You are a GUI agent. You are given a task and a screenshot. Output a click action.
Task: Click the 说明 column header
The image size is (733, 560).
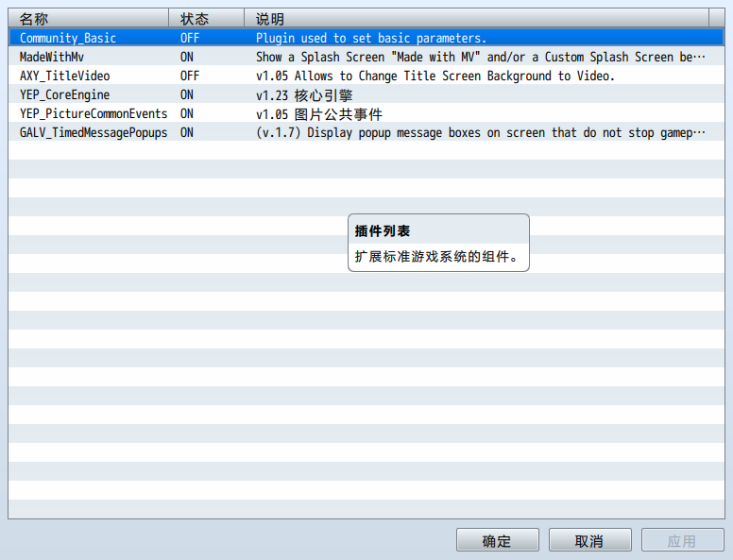point(476,19)
